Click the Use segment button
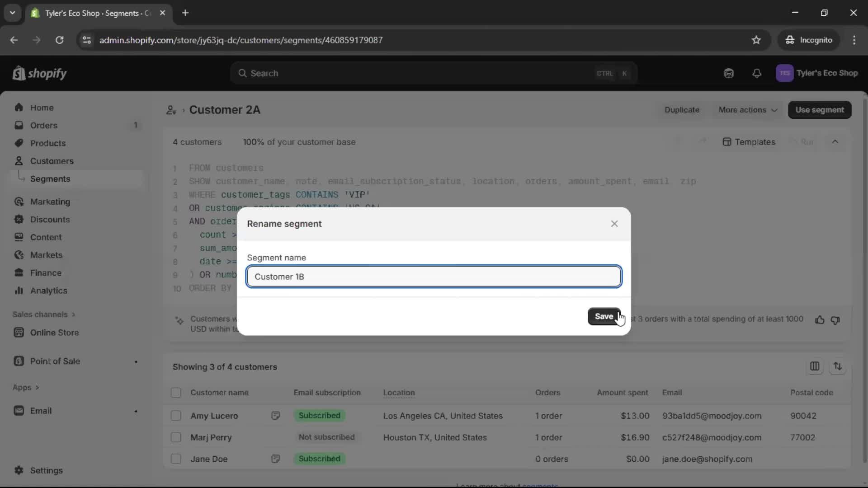 click(x=819, y=110)
